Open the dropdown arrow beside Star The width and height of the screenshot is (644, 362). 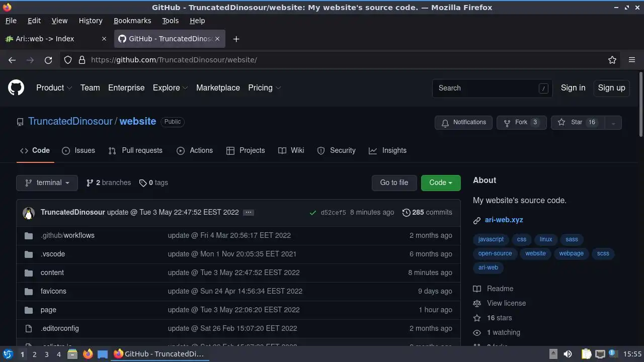[x=613, y=123]
